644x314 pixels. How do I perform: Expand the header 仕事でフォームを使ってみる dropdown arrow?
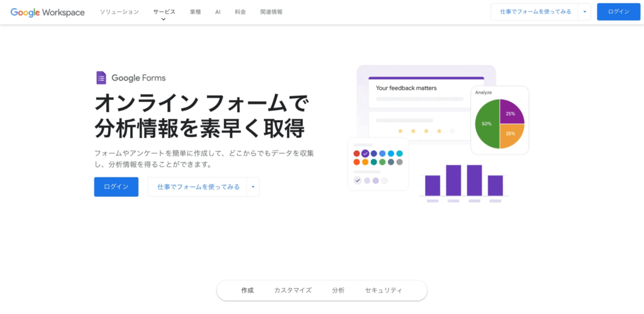coord(584,12)
